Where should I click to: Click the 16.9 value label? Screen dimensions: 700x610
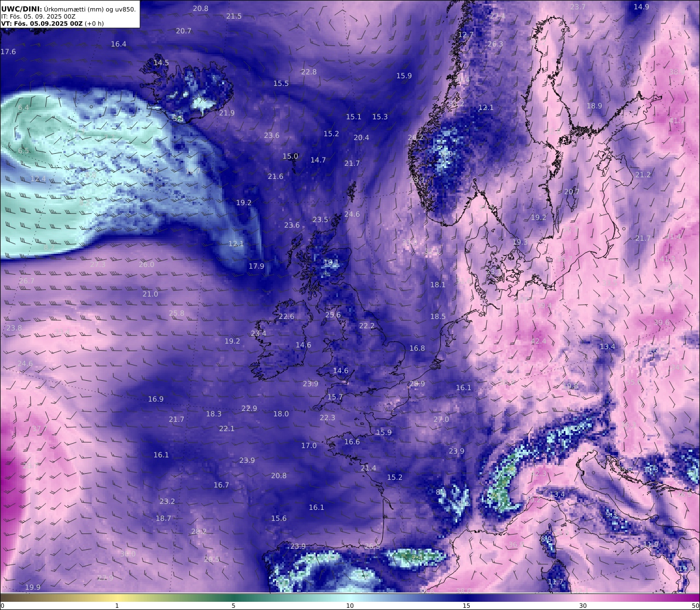tap(156, 399)
